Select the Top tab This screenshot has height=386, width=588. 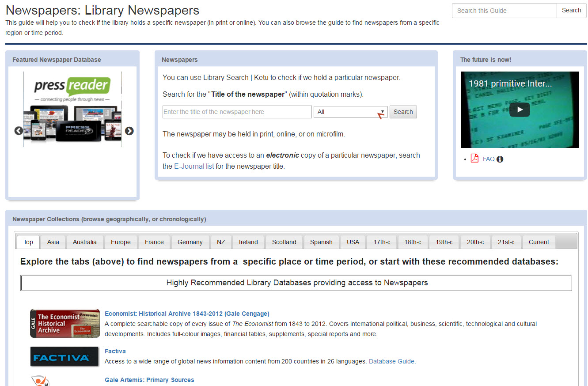(28, 242)
